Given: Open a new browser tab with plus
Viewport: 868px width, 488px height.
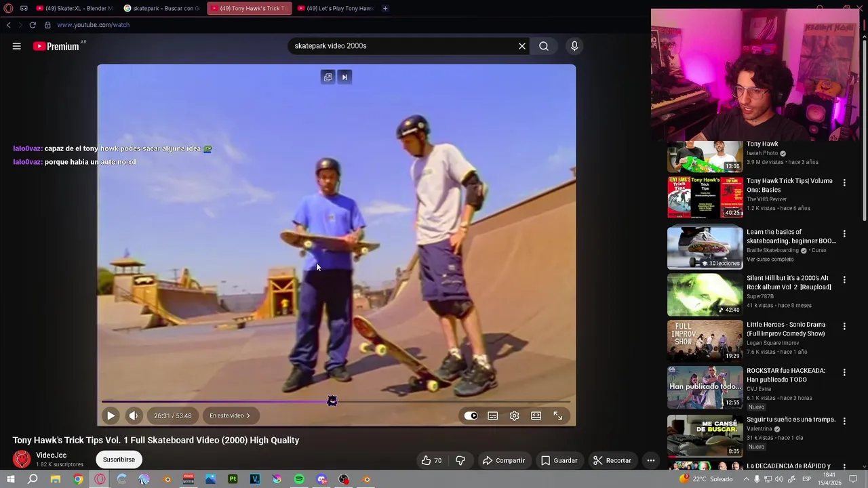Looking at the screenshot, I should pos(385,8).
